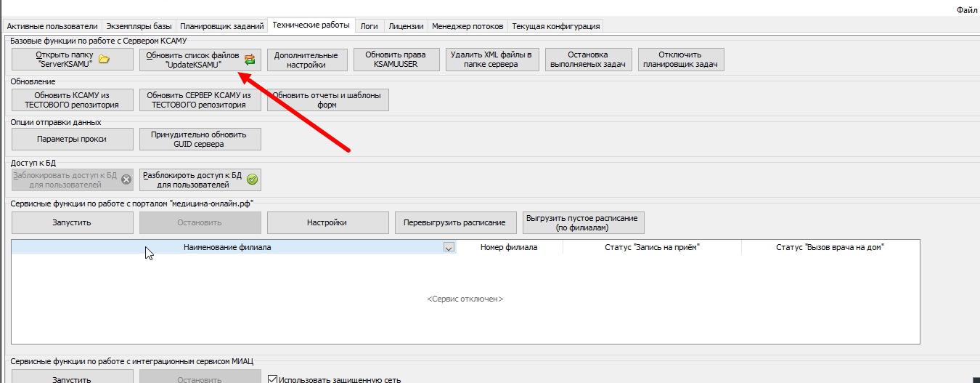The image size is (980, 383).
Task: Click "Обновить права KSAMUUSER"
Action: (x=396, y=60)
